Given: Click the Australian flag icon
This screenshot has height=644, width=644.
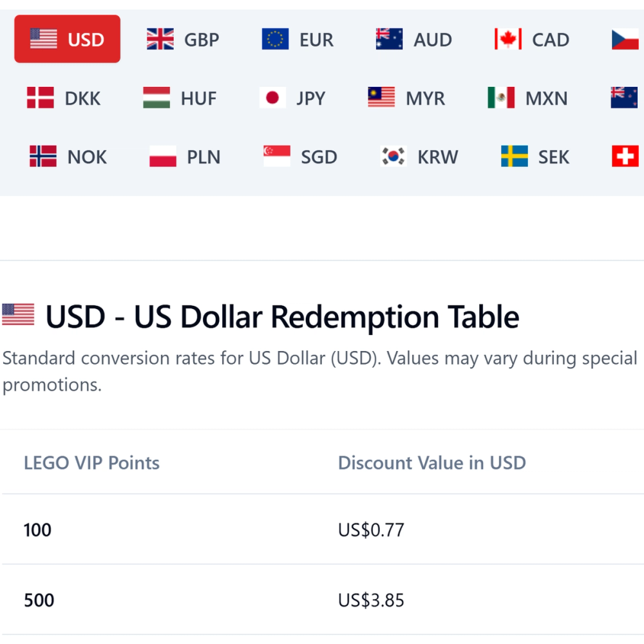Looking at the screenshot, I should (390, 39).
